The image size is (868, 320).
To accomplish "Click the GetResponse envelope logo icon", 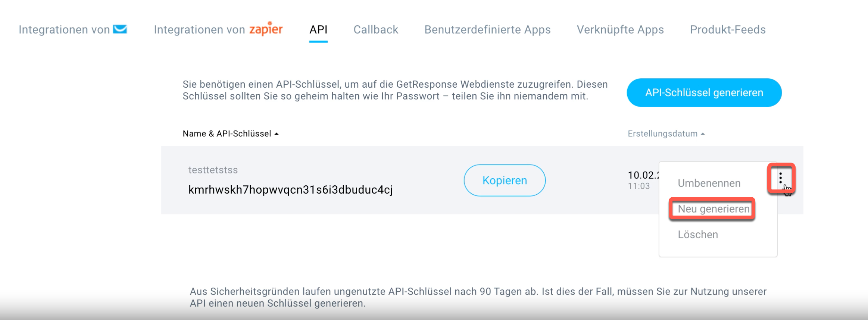I will click(x=120, y=29).
